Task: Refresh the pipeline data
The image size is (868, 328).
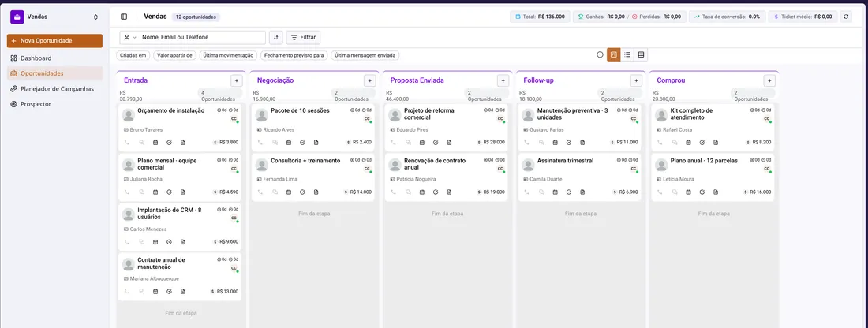Action: point(846,17)
